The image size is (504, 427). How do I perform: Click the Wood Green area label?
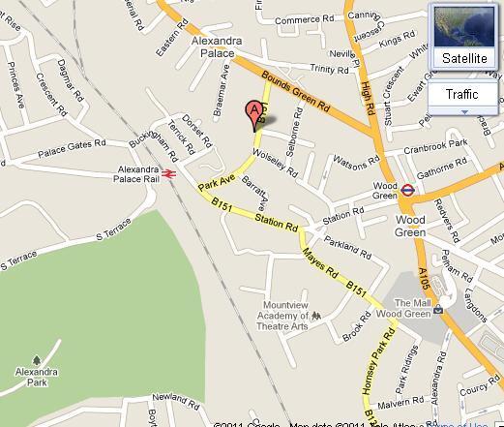410,226
